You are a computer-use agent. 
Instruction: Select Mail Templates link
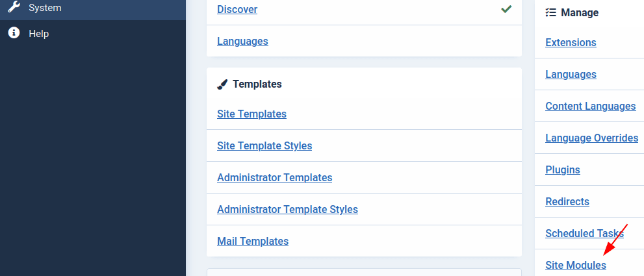point(253,241)
